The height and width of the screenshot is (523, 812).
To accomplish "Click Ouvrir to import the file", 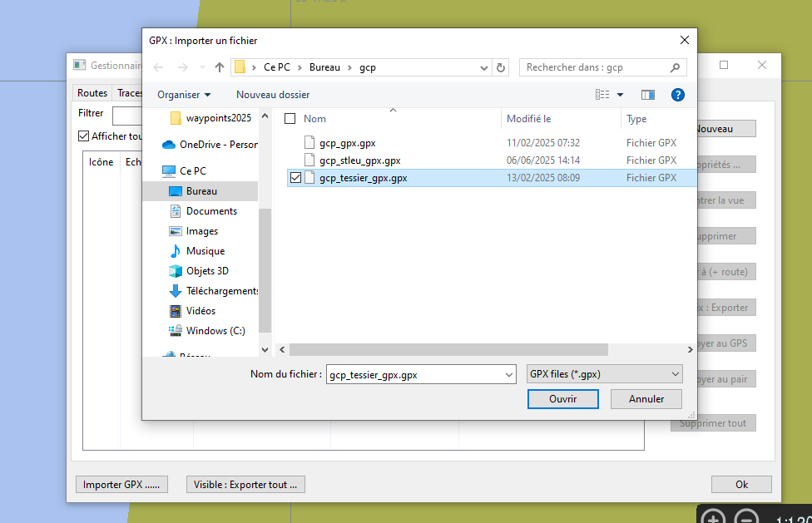I will tap(562, 399).
